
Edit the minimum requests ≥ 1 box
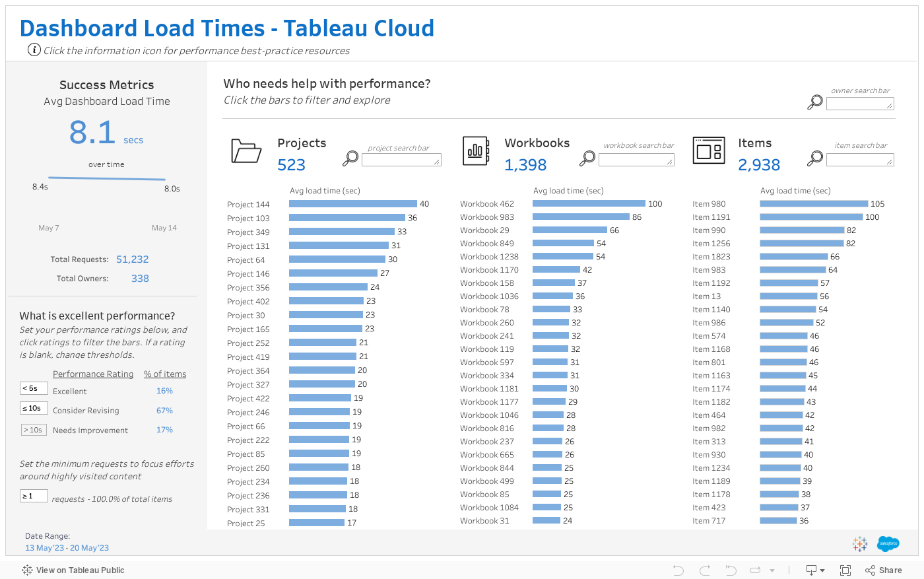[34, 496]
